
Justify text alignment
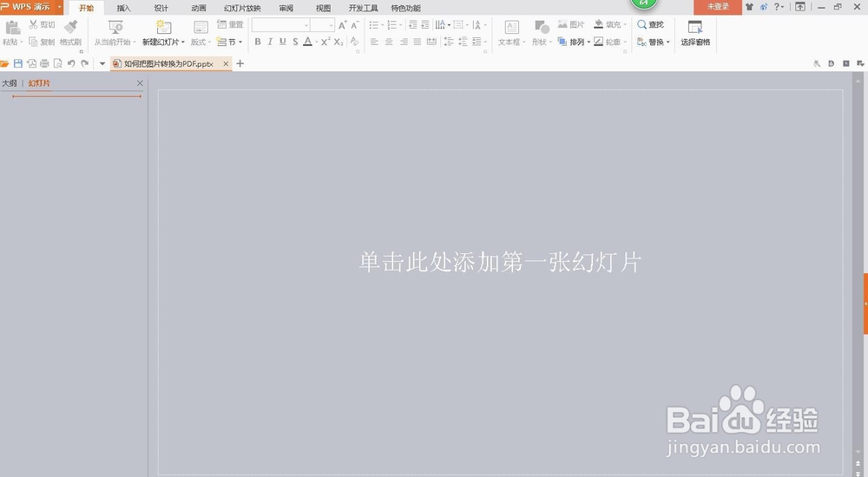[x=418, y=42]
